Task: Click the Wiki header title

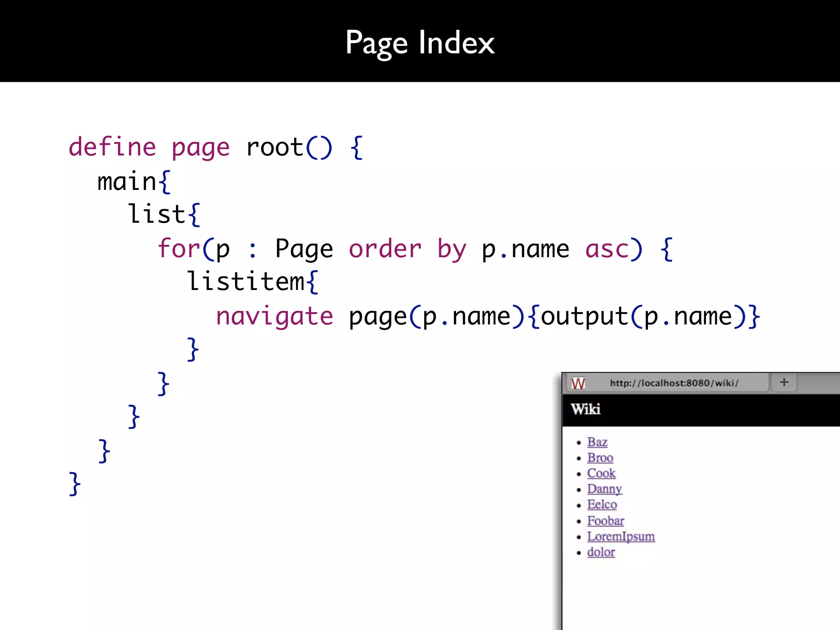Action: 585,409
